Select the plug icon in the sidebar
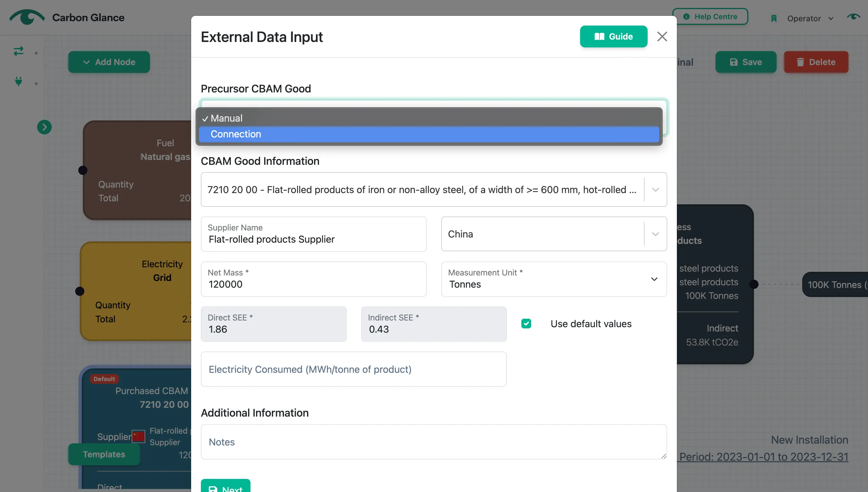The image size is (868, 492). [19, 81]
